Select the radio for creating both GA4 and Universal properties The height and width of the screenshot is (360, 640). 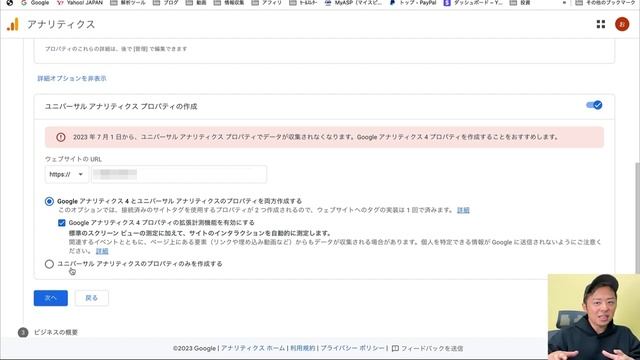(x=49, y=201)
